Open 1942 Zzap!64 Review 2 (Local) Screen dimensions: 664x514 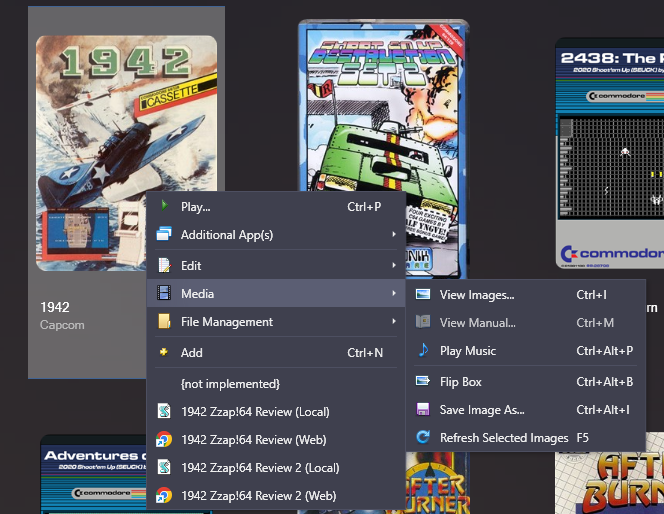click(x=276, y=467)
